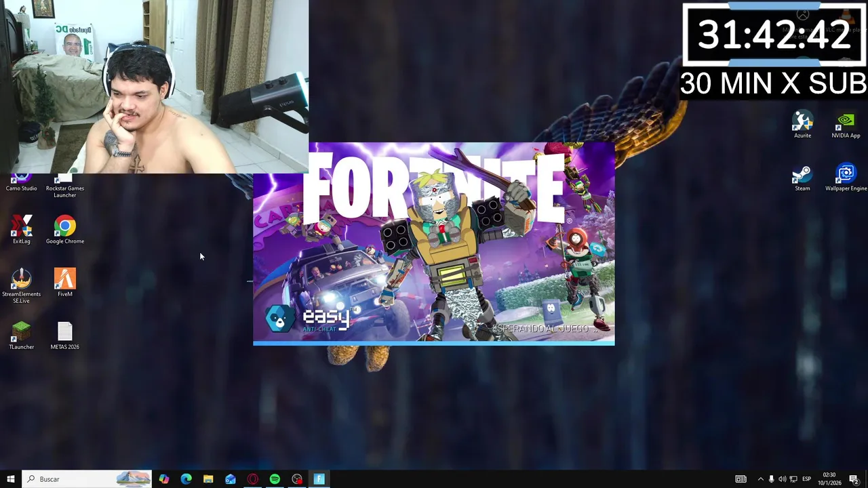Select the Wallpaper Engine desktop icon

pos(846,178)
